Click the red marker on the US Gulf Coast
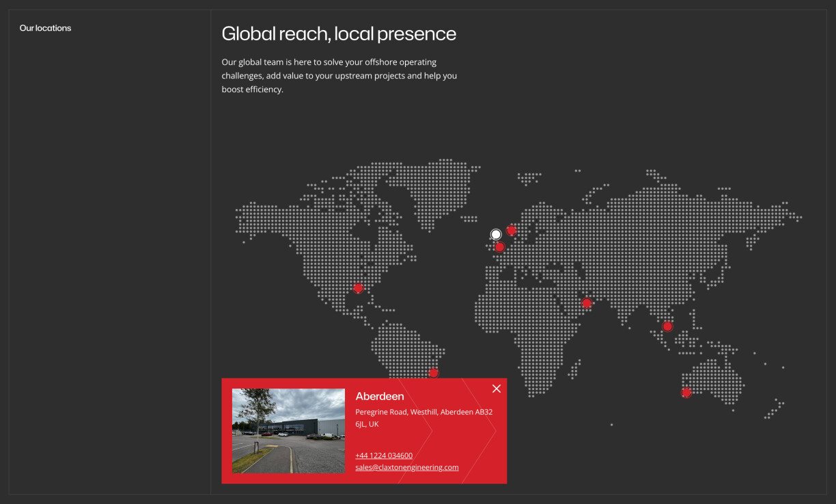836x504 pixels. (358, 288)
